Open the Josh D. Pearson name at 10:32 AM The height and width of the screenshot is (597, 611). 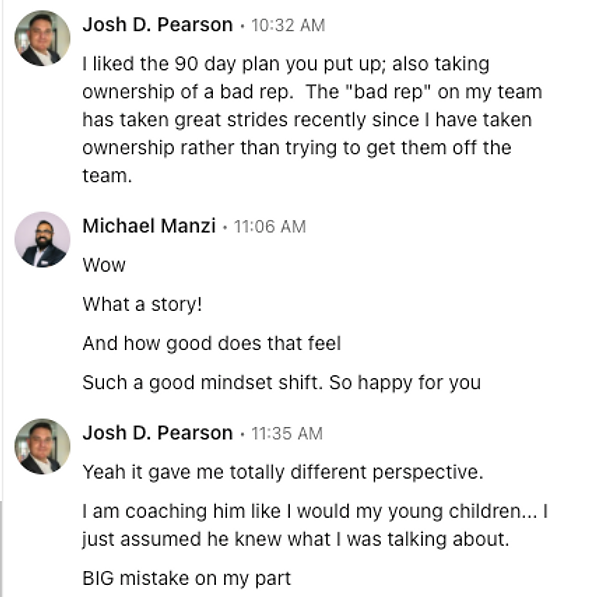click(157, 25)
